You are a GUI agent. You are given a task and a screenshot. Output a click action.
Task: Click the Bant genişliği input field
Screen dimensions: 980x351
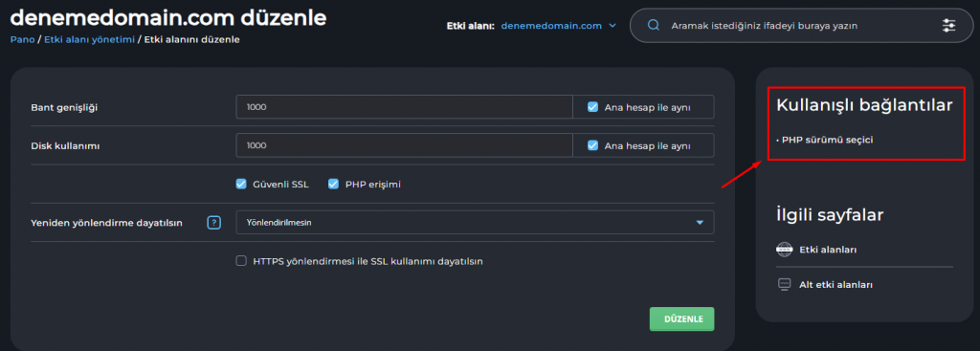tap(405, 107)
